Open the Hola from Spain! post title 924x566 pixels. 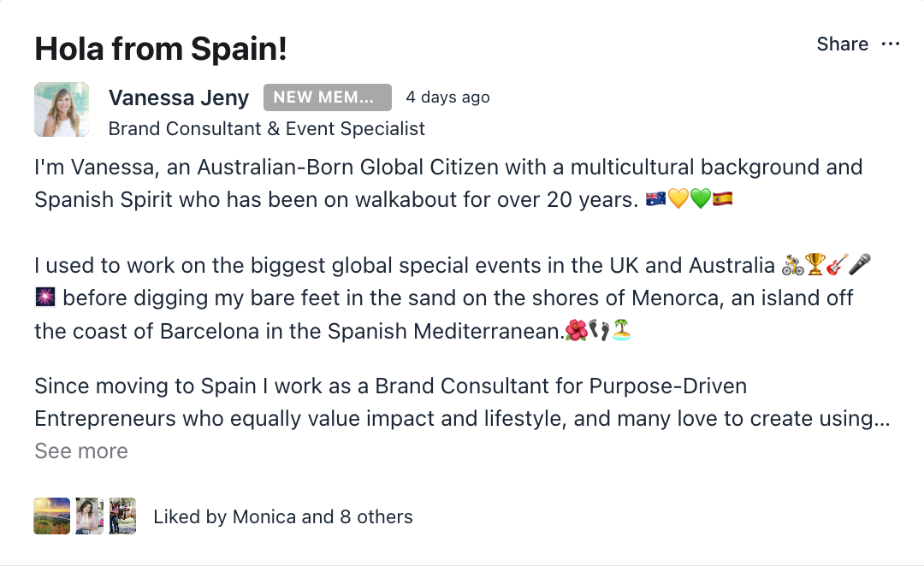161,49
